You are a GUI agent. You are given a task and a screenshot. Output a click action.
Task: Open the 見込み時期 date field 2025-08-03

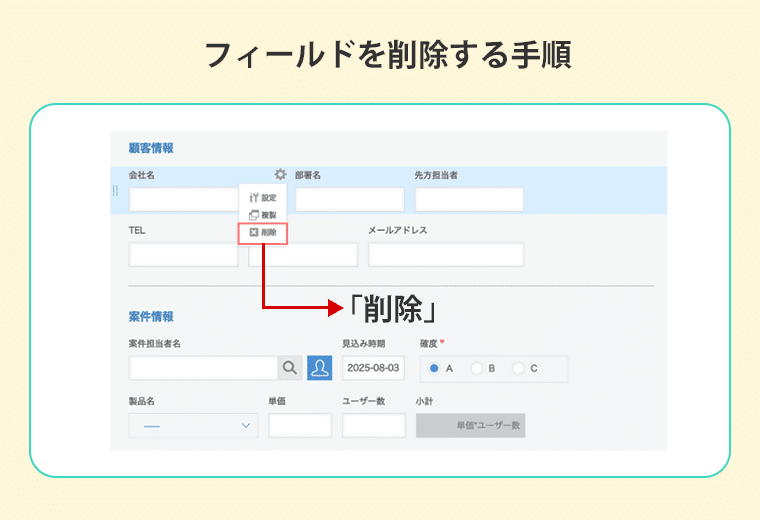pos(373,368)
